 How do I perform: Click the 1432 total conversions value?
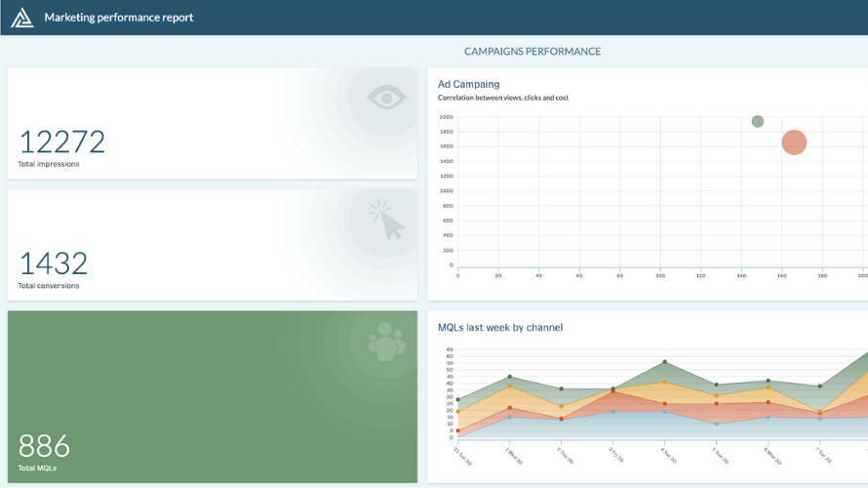(x=54, y=264)
